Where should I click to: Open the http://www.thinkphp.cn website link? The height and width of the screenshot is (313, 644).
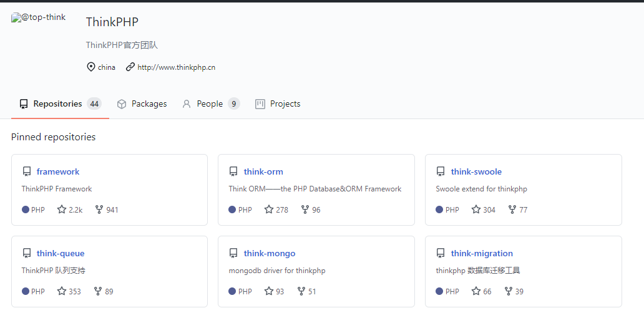[176, 67]
